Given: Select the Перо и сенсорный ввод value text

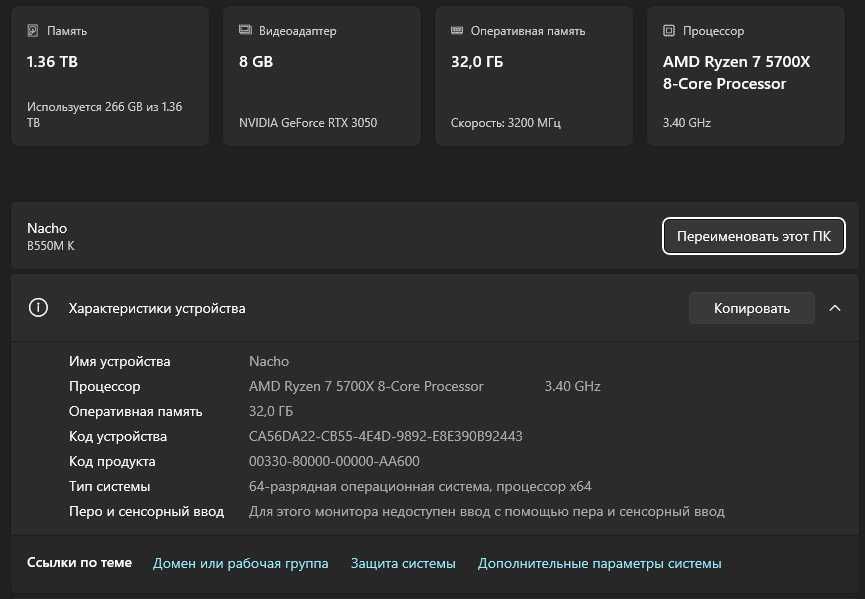Looking at the screenshot, I should (487, 511).
